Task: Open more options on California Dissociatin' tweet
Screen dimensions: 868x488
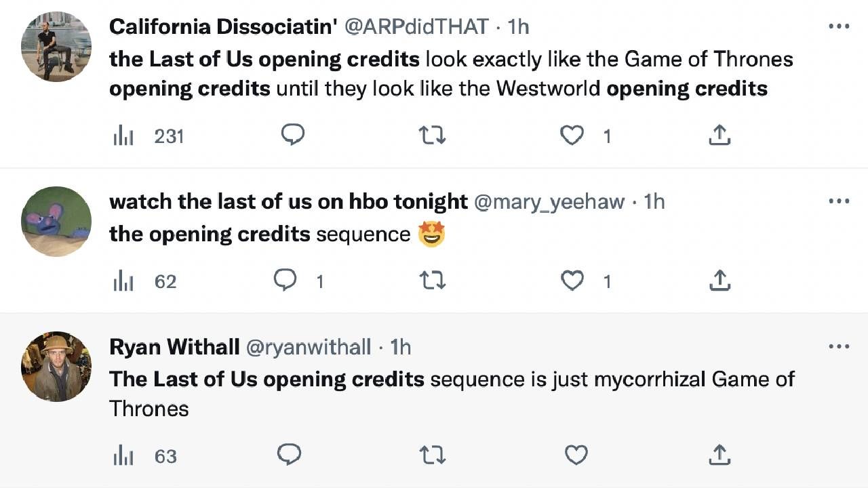Action: 839,27
